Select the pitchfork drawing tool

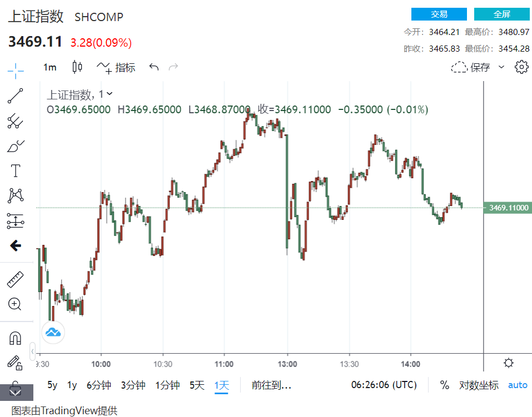[x=15, y=121]
